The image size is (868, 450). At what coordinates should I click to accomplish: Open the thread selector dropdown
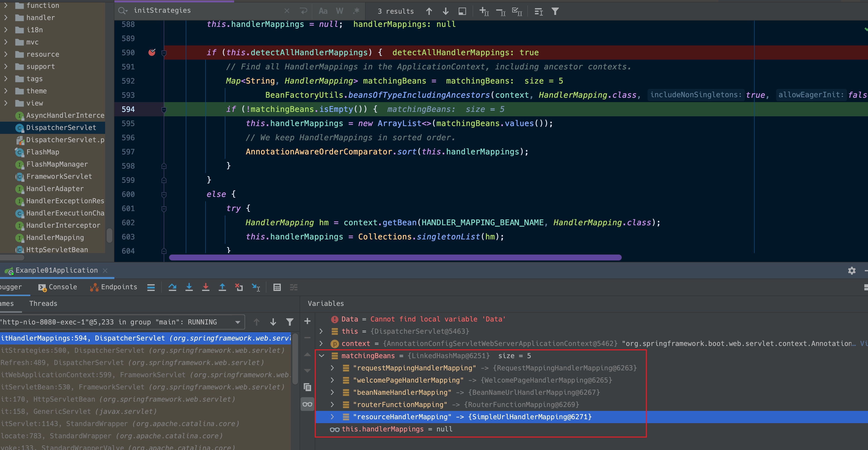[238, 322]
